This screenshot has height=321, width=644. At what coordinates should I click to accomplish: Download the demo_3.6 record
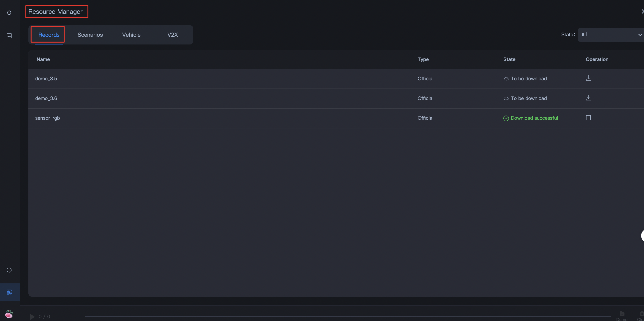pos(589,98)
